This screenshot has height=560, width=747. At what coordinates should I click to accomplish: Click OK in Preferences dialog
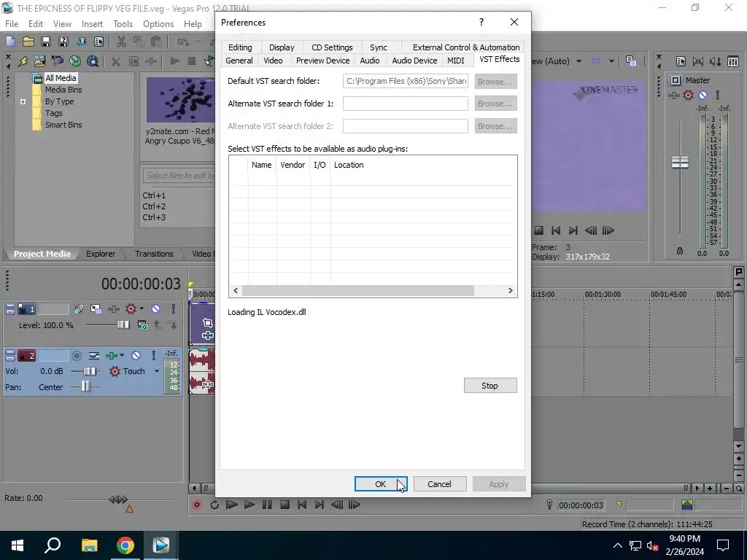381,484
